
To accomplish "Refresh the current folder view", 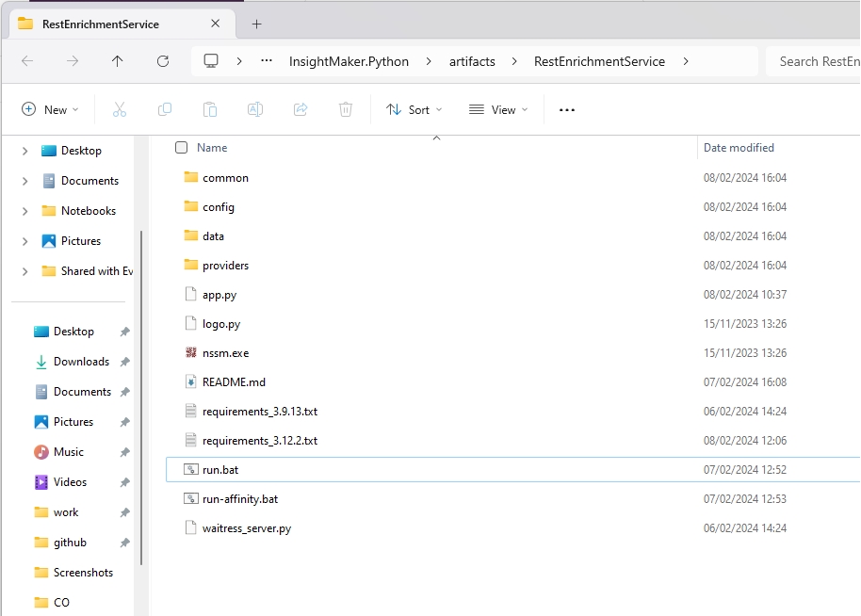I will point(163,61).
